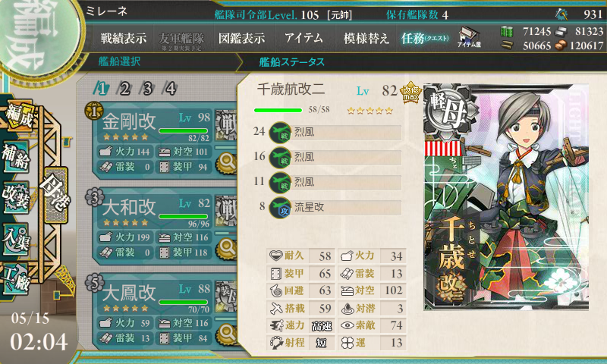Open the アイテム menu
The height and width of the screenshot is (364, 607).
tap(303, 38)
